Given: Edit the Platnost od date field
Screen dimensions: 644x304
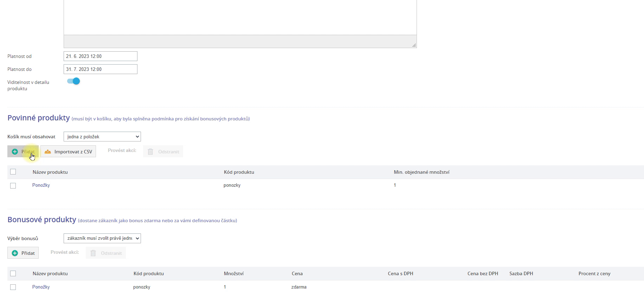Looking at the screenshot, I should (x=100, y=56).
